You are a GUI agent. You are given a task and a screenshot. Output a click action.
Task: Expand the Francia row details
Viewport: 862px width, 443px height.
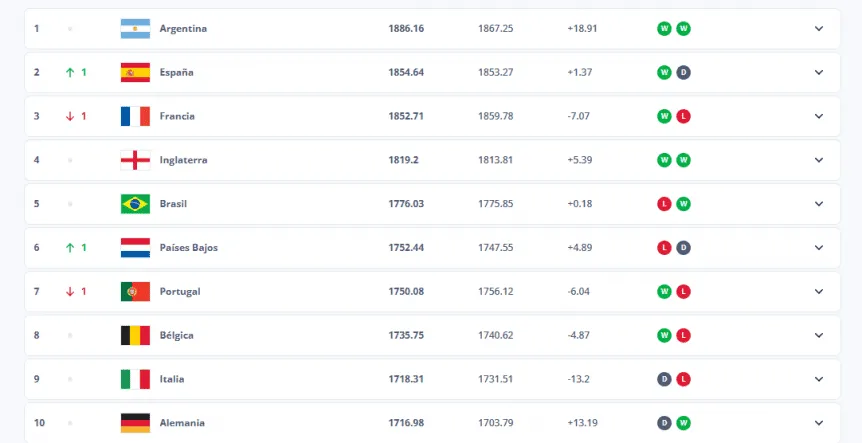pos(819,116)
